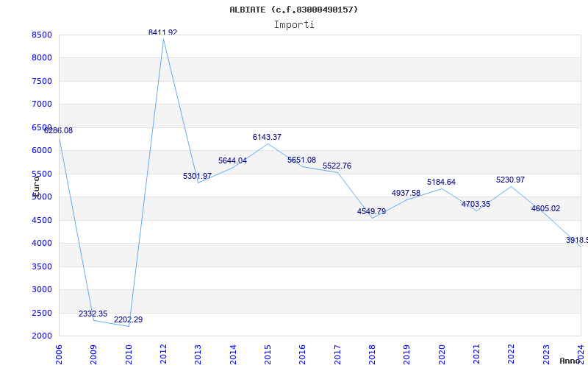The width and height of the screenshot is (588, 368).
Task: Click the x-axis year 2013
Action: [x=198, y=355]
